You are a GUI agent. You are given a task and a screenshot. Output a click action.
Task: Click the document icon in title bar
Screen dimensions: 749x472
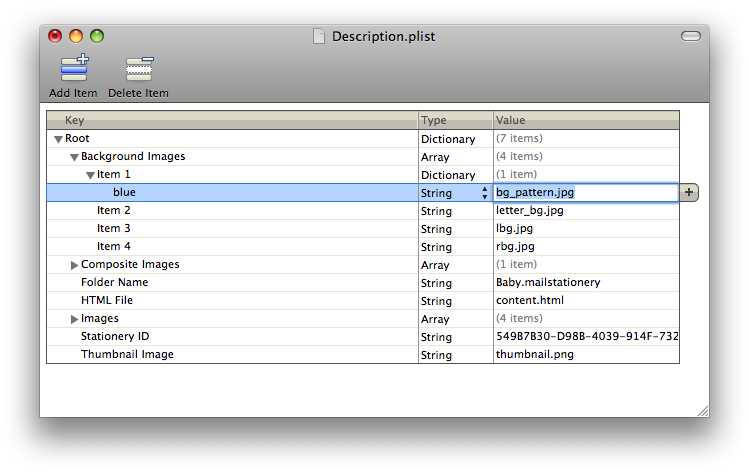click(319, 37)
